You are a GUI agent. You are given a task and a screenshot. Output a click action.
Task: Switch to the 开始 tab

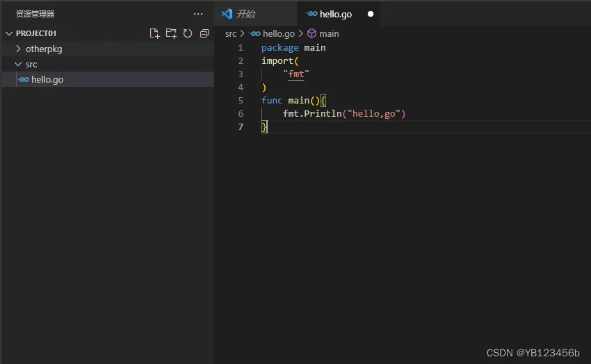pos(256,14)
